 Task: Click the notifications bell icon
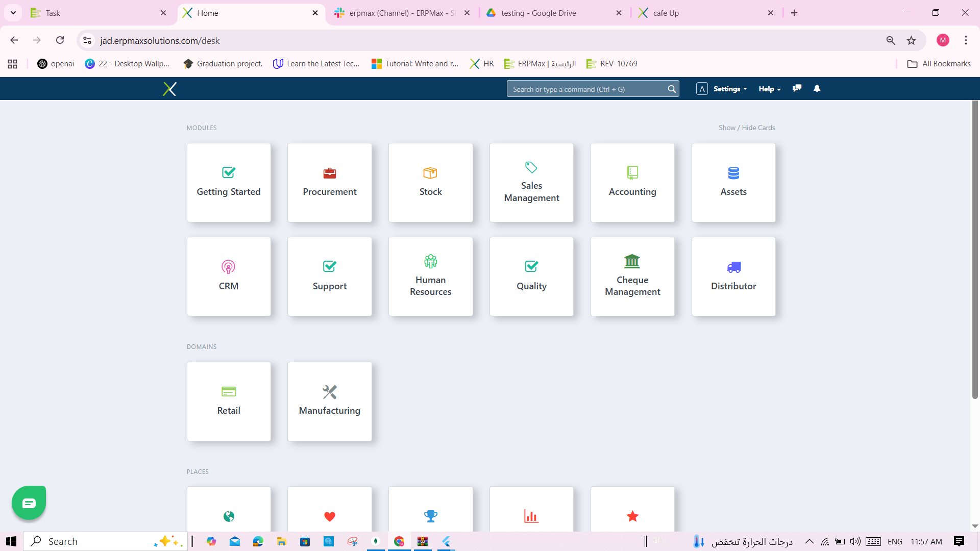817,89
